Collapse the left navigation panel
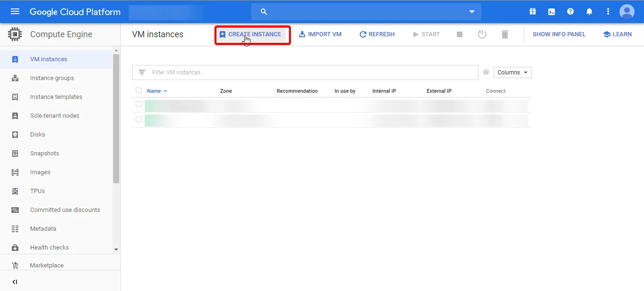 coord(15,282)
